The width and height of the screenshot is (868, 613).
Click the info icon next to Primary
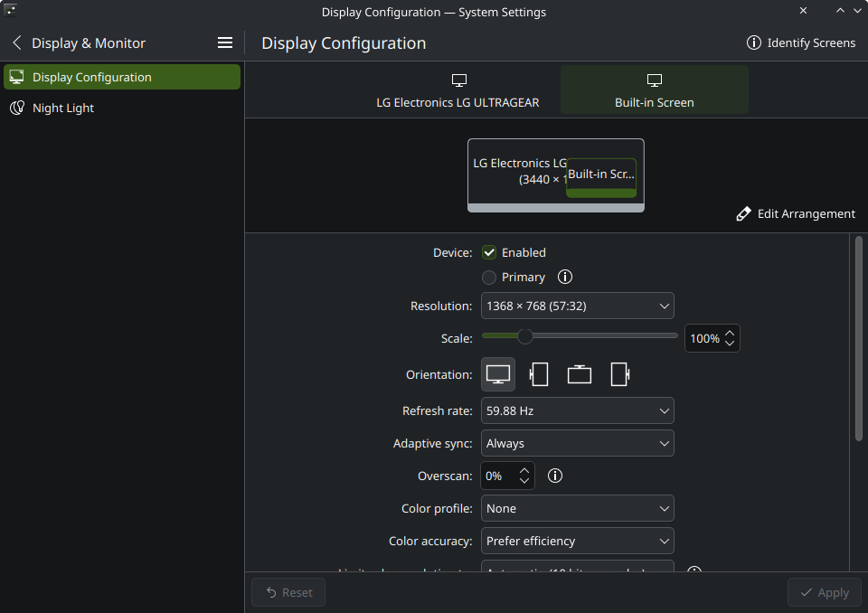point(564,277)
